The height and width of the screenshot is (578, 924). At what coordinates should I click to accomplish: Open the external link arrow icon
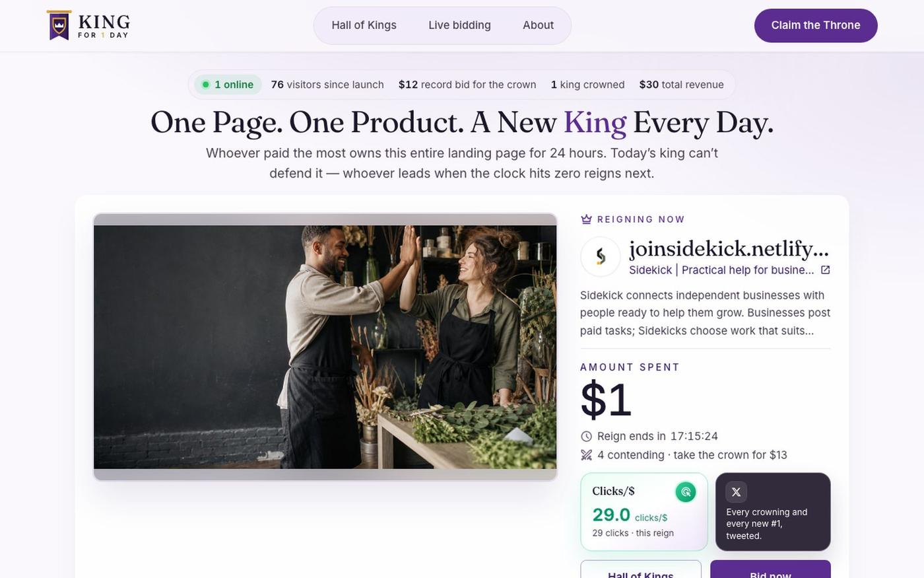tap(825, 270)
